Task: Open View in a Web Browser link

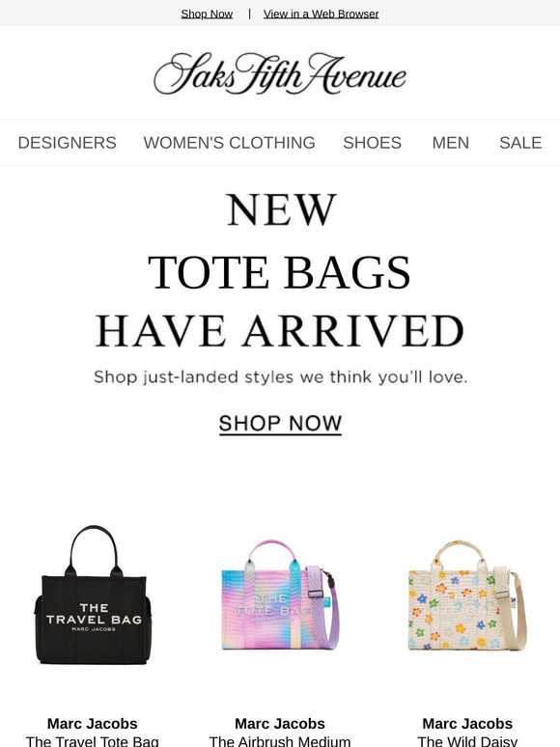Action: click(x=322, y=14)
